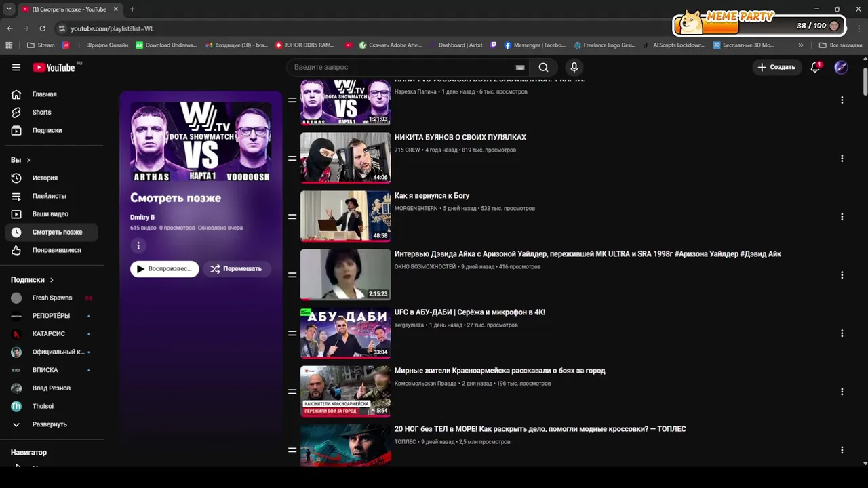Open notifications bell
The width and height of the screenshot is (868, 488).
pyautogui.click(x=815, y=67)
